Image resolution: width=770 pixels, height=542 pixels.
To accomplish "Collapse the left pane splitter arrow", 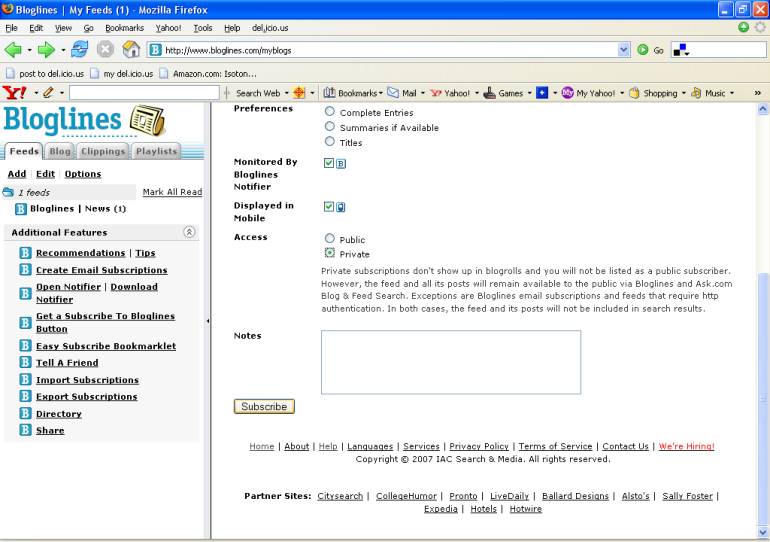I will click(208, 321).
